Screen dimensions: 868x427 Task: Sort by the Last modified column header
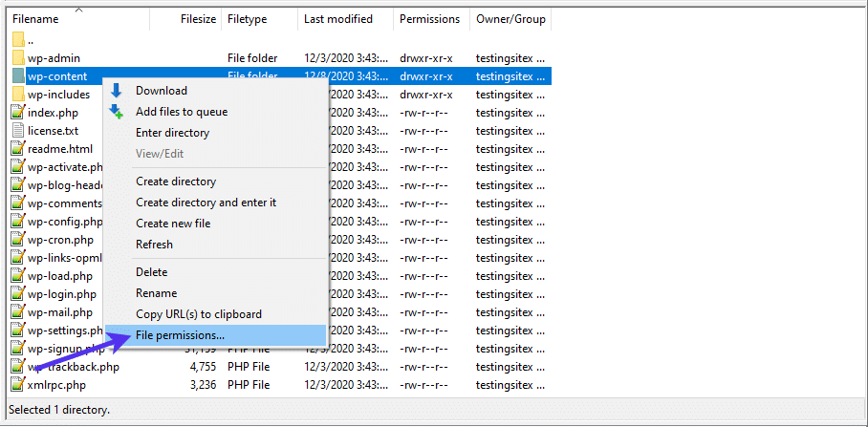338,19
